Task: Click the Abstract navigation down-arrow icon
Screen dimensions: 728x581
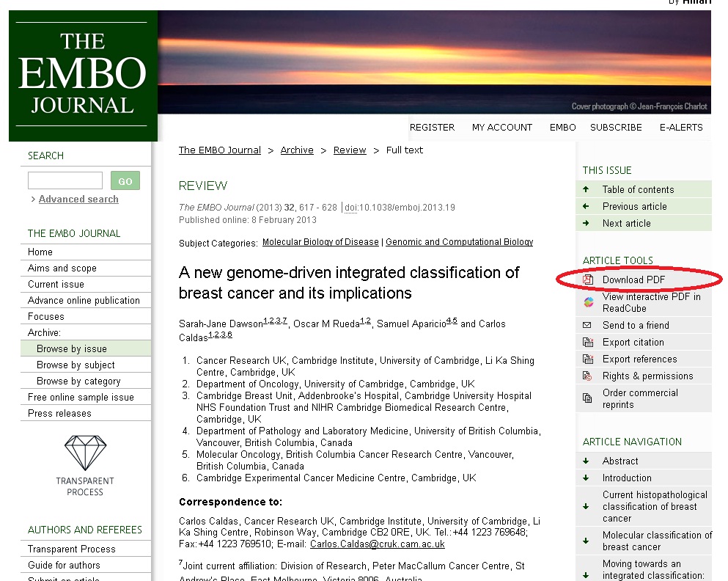Action: (587, 461)
